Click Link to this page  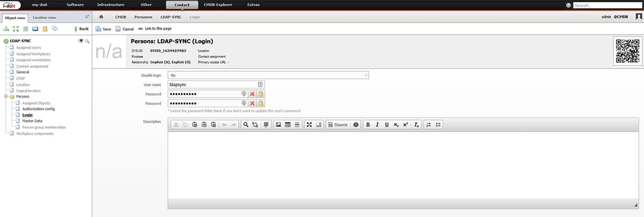coord(155,29)
